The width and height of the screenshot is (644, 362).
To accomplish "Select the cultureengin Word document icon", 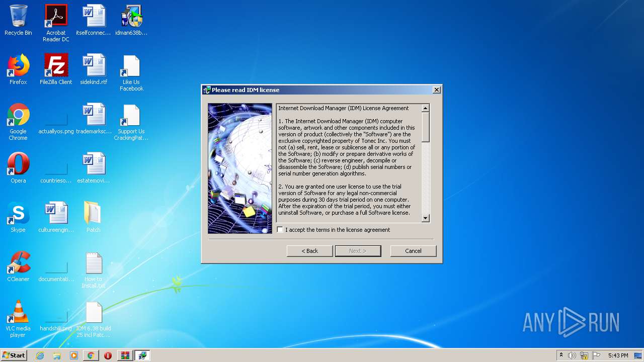I will [56, 218].
